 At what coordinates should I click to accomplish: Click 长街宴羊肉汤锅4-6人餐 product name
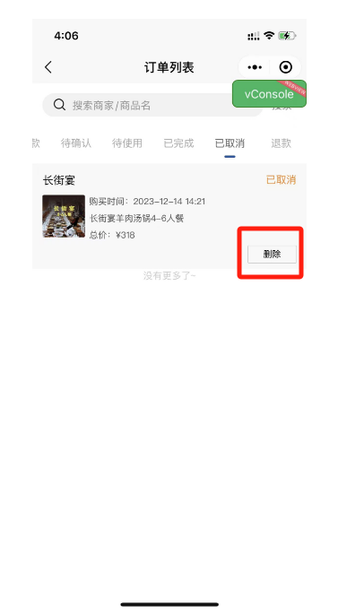click(137, 218)
